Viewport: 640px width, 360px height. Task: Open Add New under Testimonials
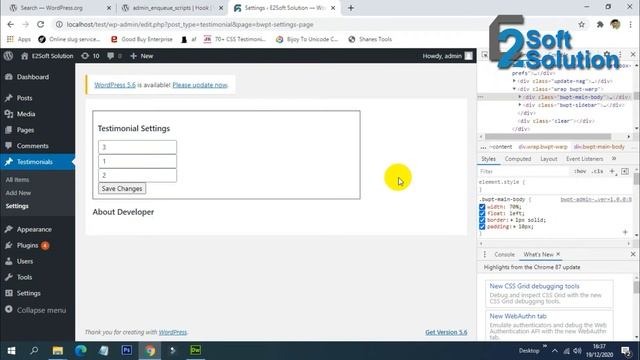point(18,193)
